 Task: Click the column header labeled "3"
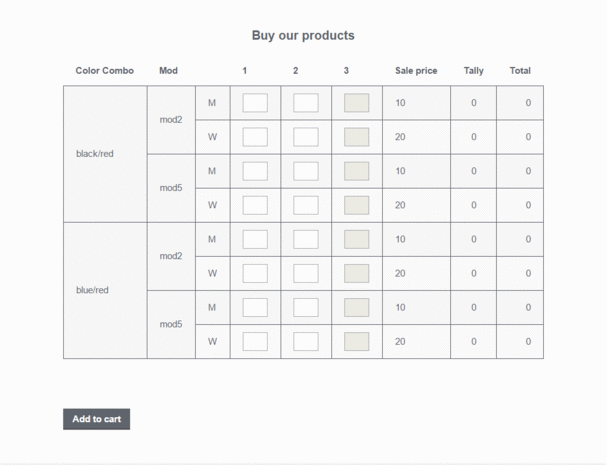click(x=346, y=70)
